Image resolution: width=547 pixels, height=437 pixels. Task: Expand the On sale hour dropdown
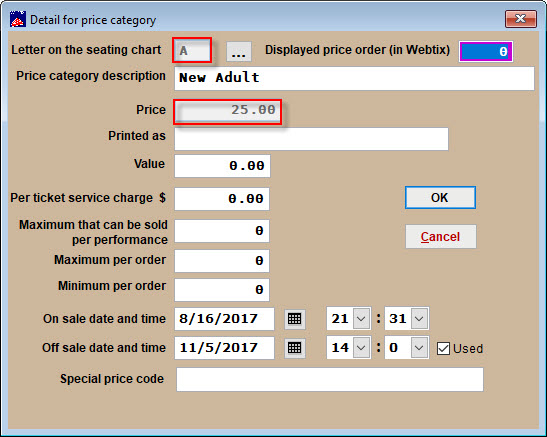pos(361,318)
